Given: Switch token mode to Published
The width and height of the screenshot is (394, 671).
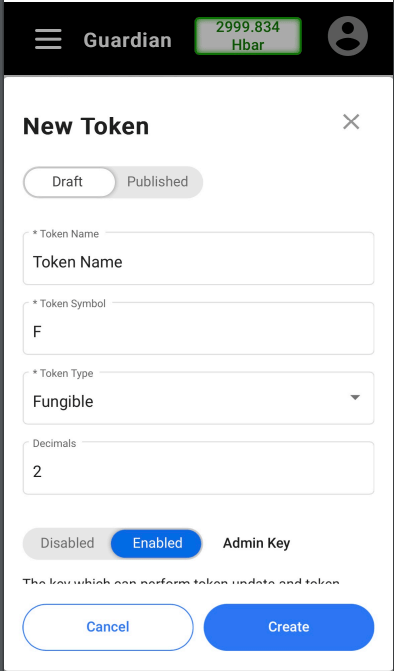Looking at the screenshot, I should tap(157, 182).
